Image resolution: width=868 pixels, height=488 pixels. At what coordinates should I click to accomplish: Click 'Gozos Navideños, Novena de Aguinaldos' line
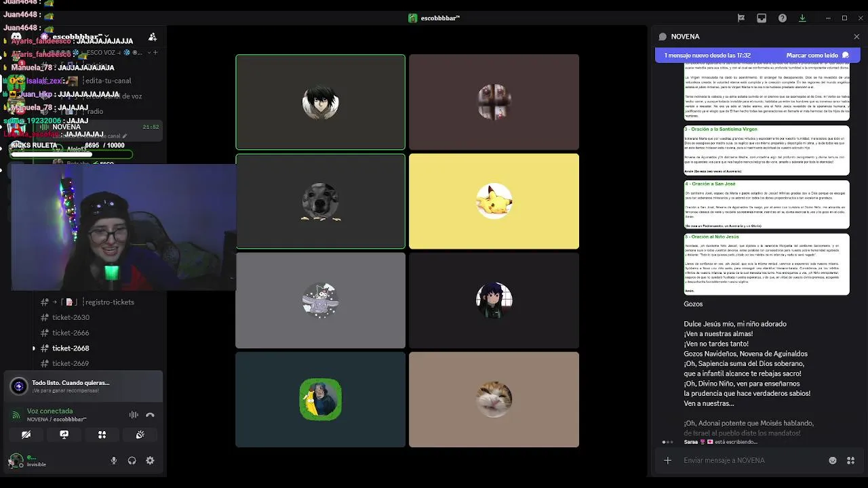point(745,354)
